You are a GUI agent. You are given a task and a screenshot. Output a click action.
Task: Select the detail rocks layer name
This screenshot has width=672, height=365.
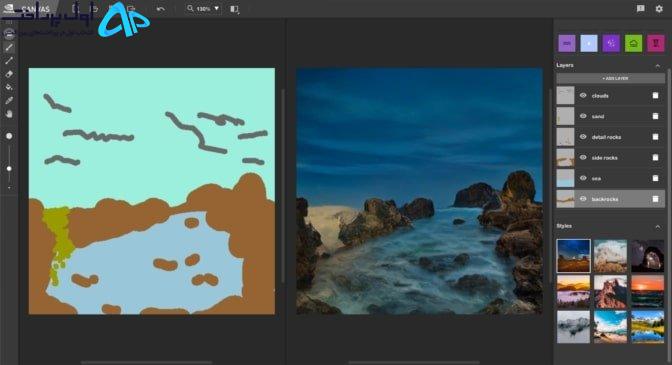(x=606, y=137)
